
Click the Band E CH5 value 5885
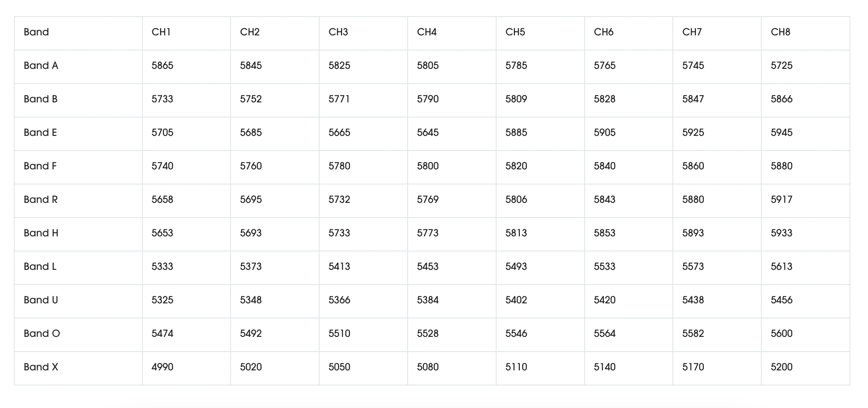click(516, 132)
